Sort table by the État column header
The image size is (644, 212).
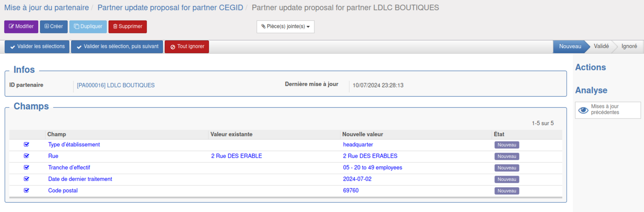point(499,134)
